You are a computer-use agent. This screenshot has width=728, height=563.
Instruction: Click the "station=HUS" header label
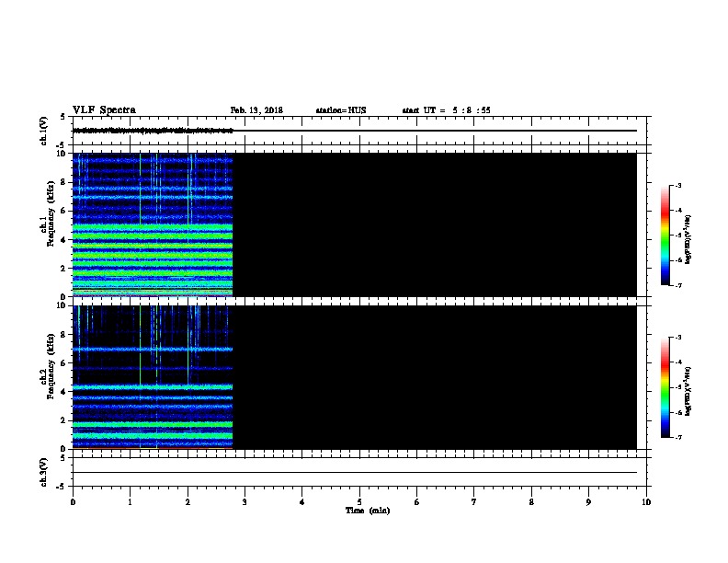tap(341, 110)
